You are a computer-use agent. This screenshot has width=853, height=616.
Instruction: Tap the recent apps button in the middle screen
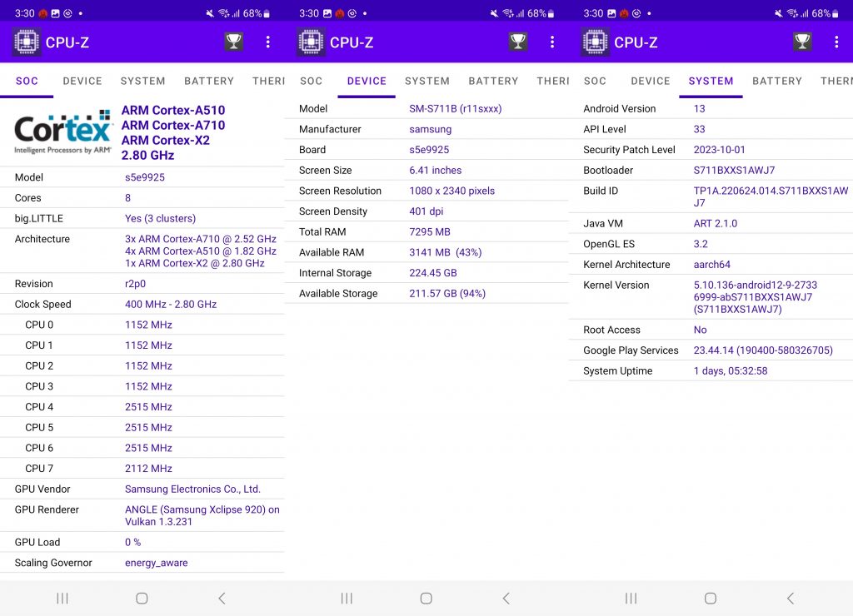(x=347, y=599)
